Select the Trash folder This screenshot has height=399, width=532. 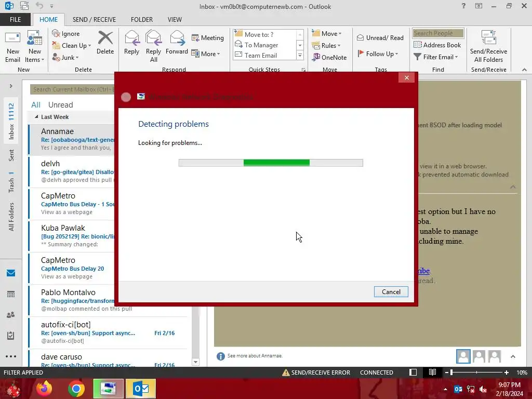coord(11,182)
